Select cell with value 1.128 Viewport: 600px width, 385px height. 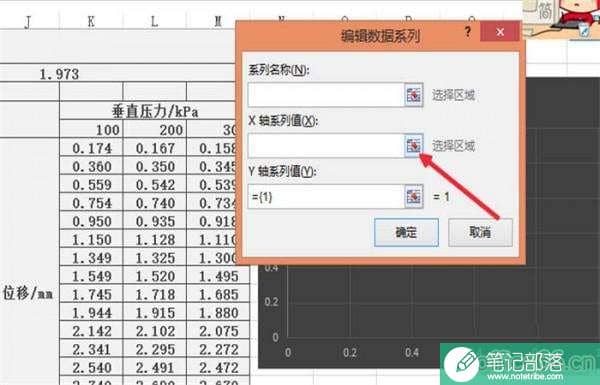[x=155, y=239]
